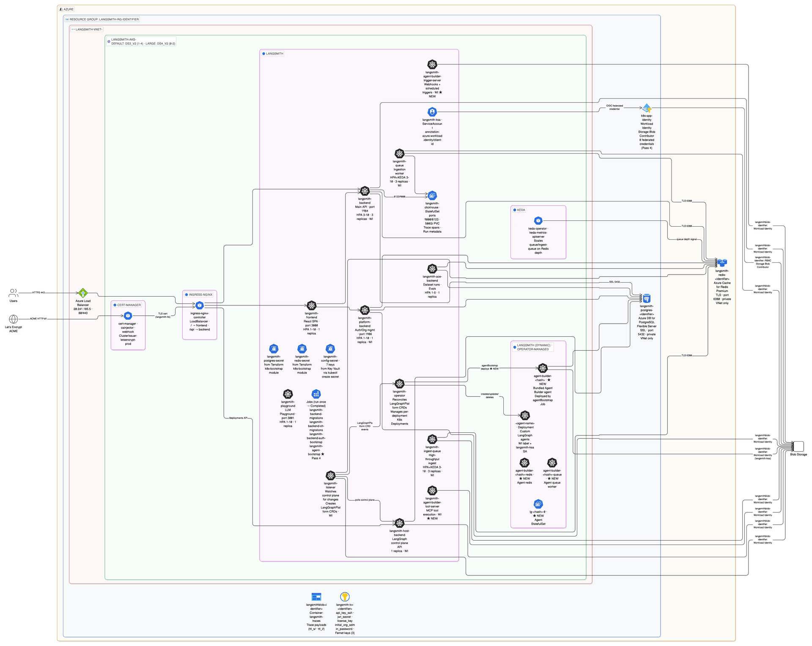Select the langsmith-host-backend icon

coord(400,523)
